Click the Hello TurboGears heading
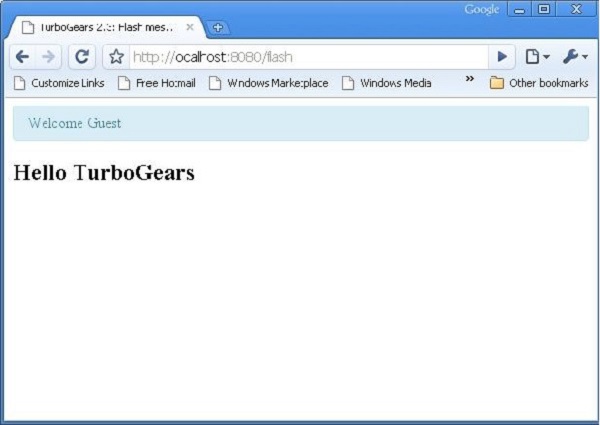The image size is (600, 425). click(104, 173)
